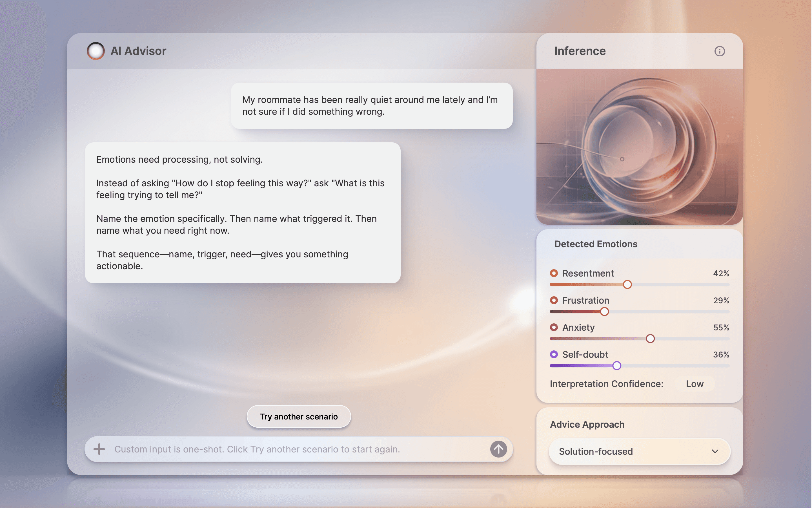Click the Try another scenario button
This screenshot has height=508, width=812.
pyautogui.click(x=299, y=417)
